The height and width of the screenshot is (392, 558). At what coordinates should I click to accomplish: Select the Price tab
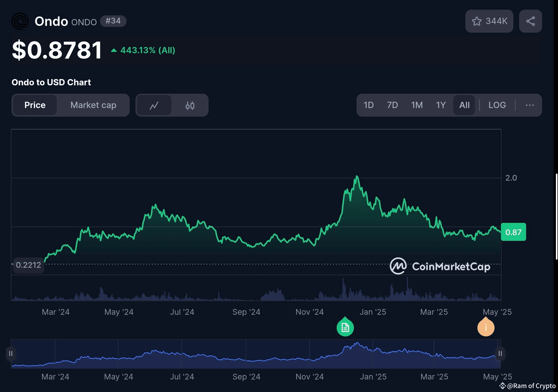35,105
